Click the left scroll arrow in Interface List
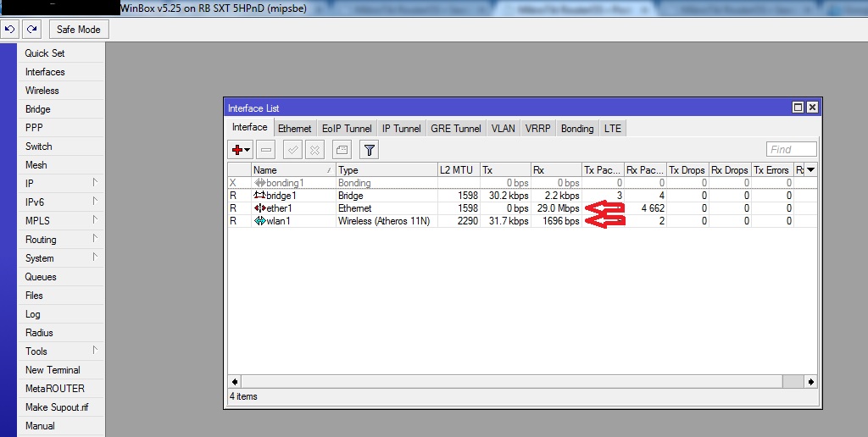This screenshot has height=437, width=868. pos(235,381)
